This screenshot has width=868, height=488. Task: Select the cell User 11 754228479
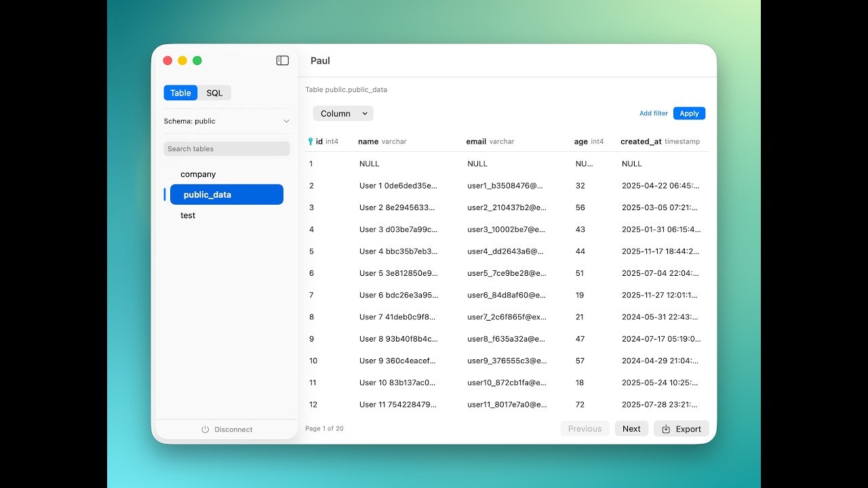tap(399, 405)
